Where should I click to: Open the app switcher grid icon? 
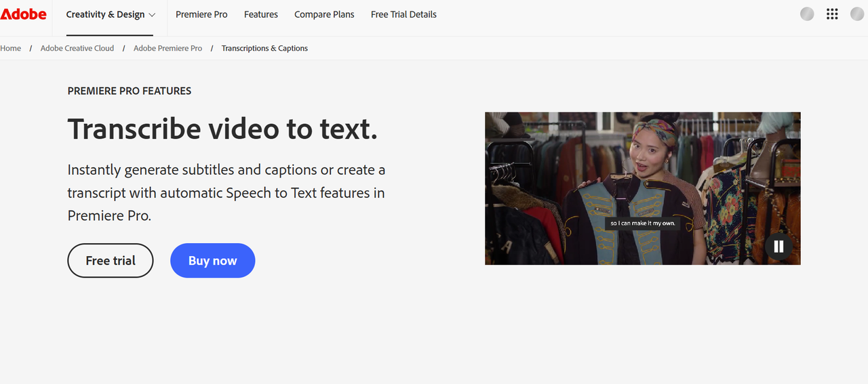[x=832, y=14]
